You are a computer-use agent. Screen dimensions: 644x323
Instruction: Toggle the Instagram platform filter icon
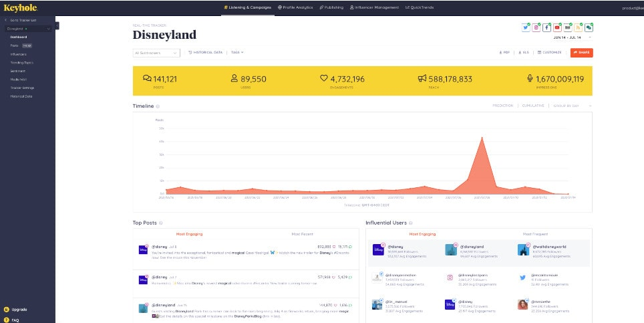[536, 27]
